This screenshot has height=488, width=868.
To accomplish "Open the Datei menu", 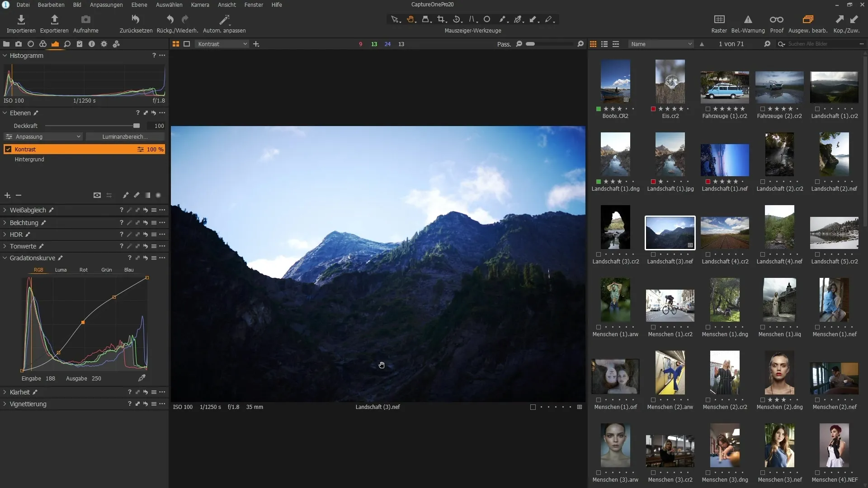I will [23, 5].
